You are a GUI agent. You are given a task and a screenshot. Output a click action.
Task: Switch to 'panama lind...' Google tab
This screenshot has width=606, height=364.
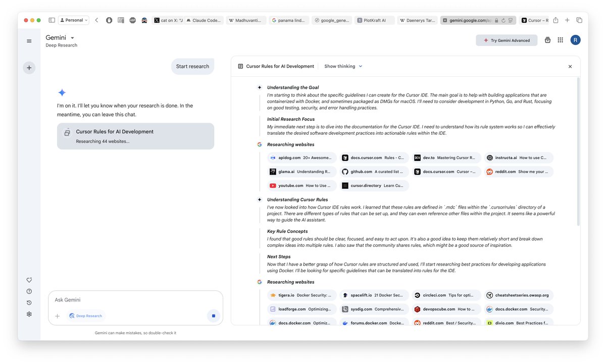(x=288, y=21)
